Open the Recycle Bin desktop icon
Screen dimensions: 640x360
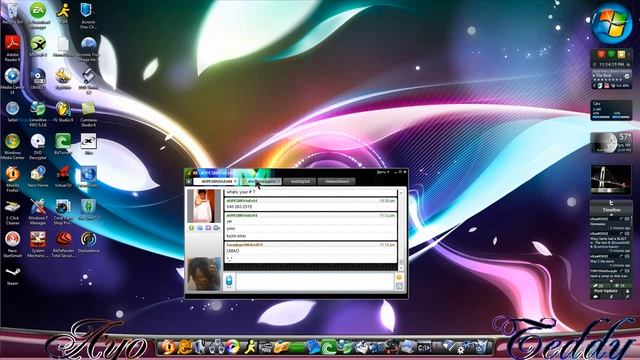(12, 12)
